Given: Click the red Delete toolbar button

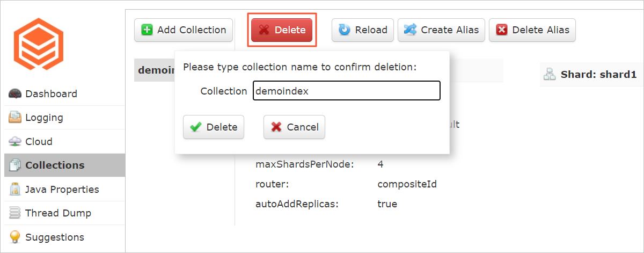Looking at the screenshot, I should pos(282,30).
